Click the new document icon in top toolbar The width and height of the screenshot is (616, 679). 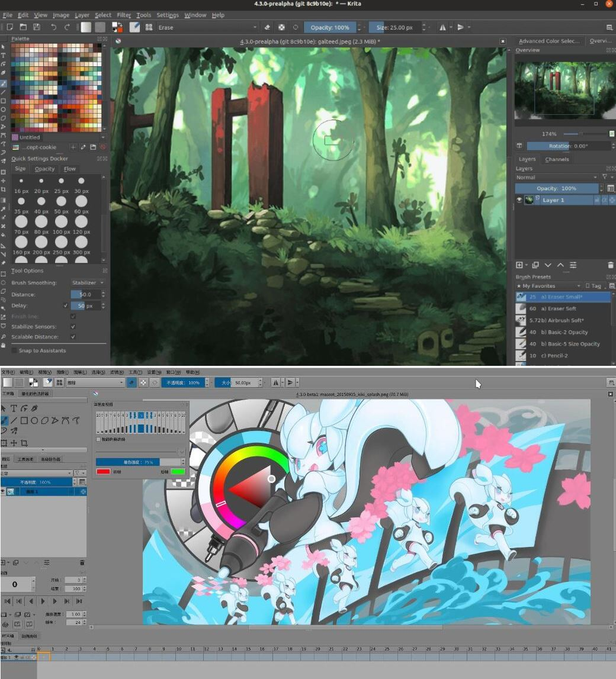(x=9, y=27)
